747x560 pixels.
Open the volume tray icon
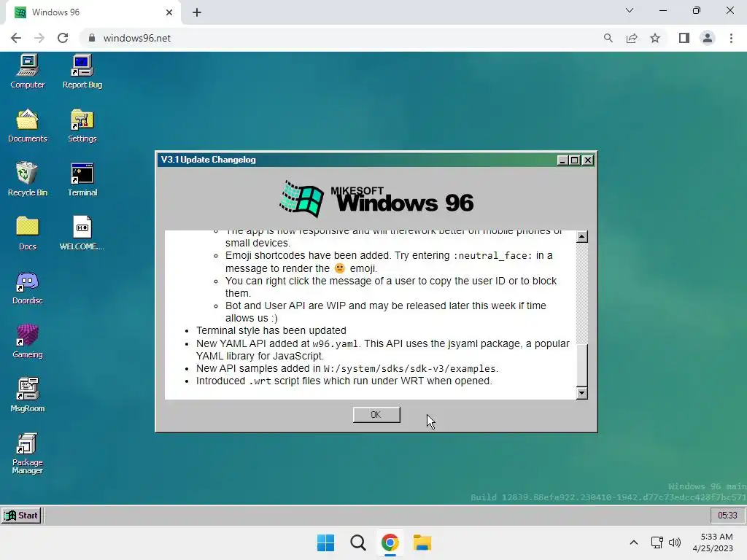point(675,542)
